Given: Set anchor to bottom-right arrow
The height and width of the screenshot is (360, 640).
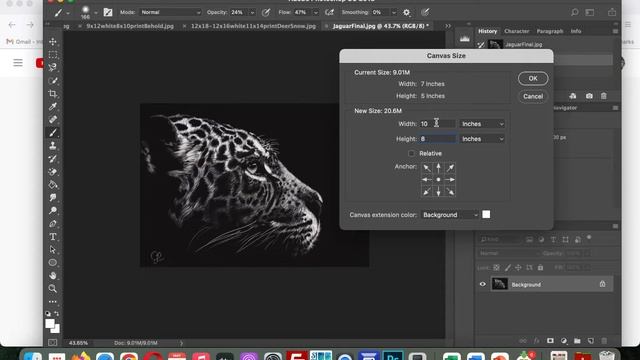Looking at the screenshot, I should click(x=450, y=191).
